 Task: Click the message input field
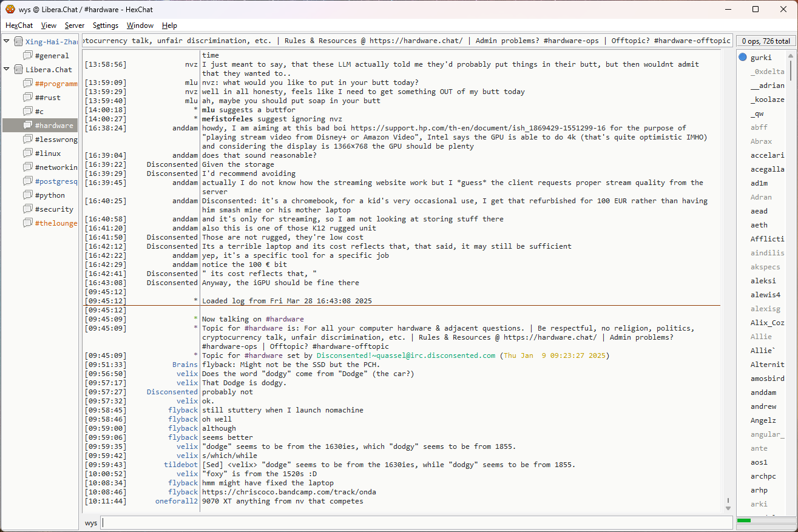pos(416,523)
